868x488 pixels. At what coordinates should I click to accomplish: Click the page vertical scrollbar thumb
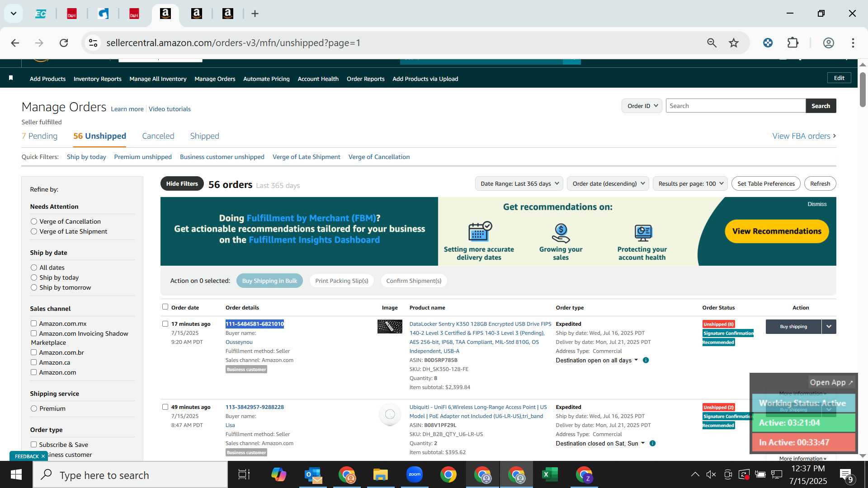click(x=863, y=89)
